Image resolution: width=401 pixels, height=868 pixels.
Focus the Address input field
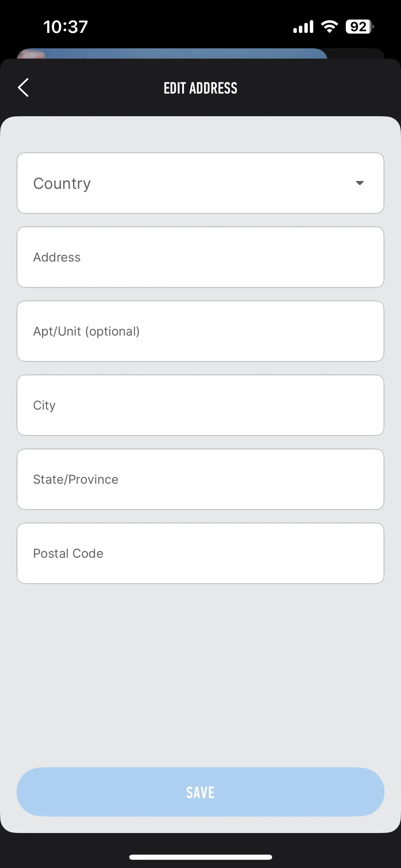tap(200, 257)
